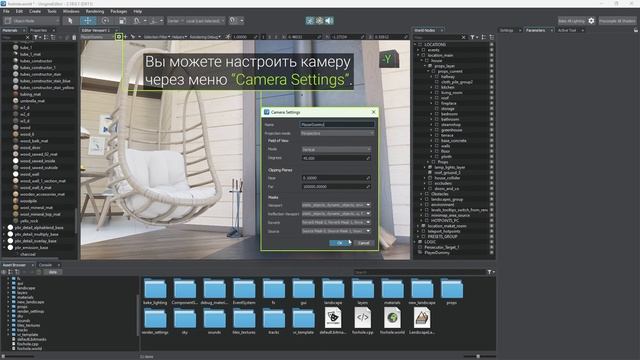Open Source mask dropdown in Camera Settings
Viewport: 640px width, 360px height.
[336, 231]
